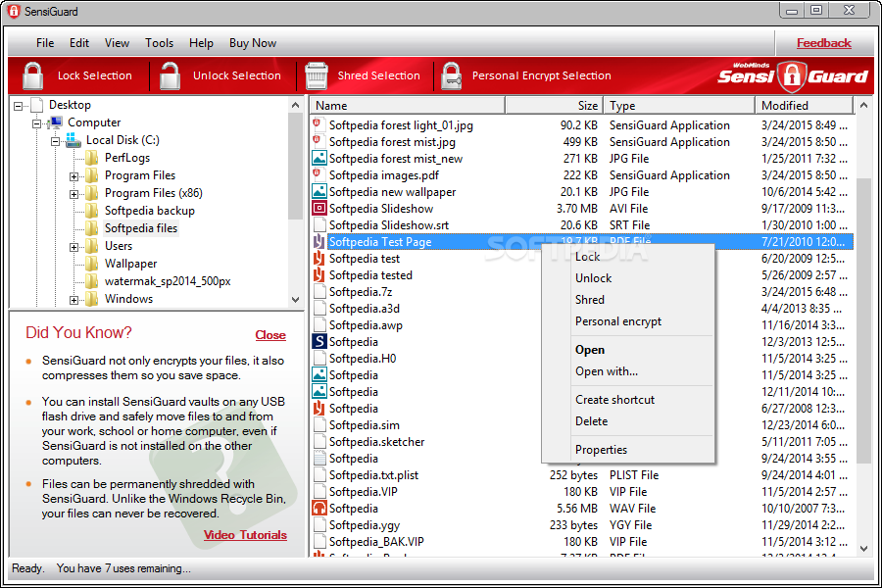Collapse the Local Disk (C:) node
The height and width of the screenshot is (588, 882).
point(55,141)
